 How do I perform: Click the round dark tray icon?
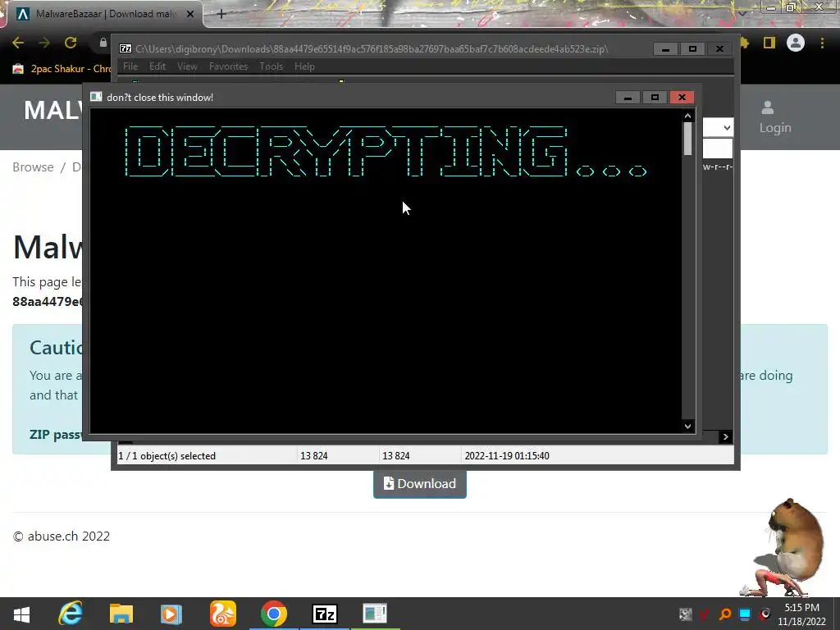(x=765, y=614)
